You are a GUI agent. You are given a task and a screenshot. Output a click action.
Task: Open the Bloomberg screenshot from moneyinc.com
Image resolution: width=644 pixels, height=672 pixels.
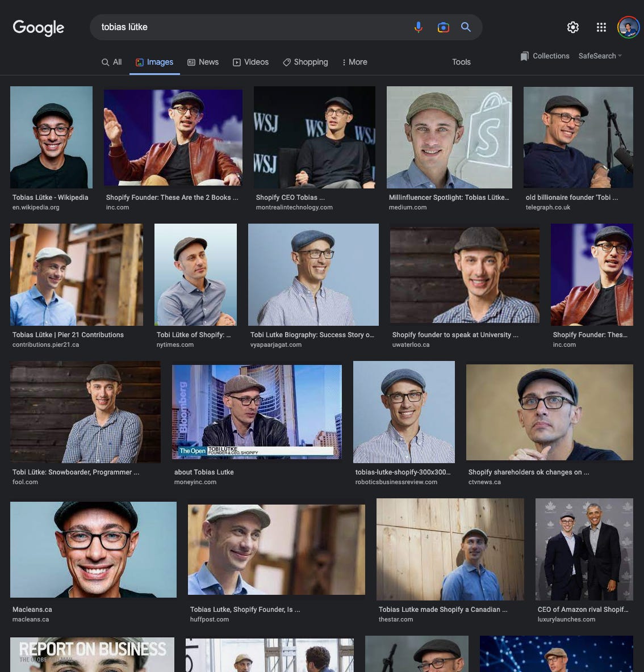(x=257, y=412)
